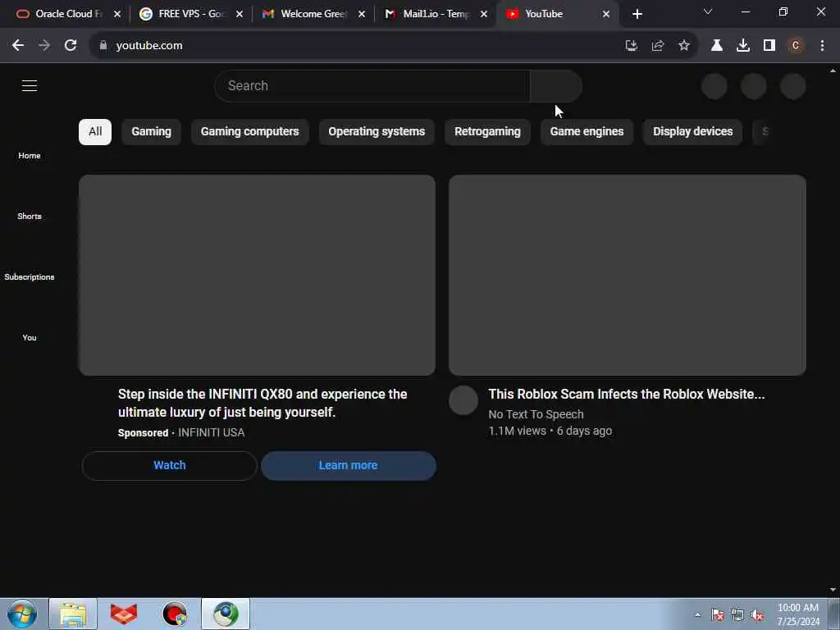Image resolution: width=840 pixels, height=630 pixels.
Task: Click the INFINITI USA advertiser name
Action: (211, 432)
